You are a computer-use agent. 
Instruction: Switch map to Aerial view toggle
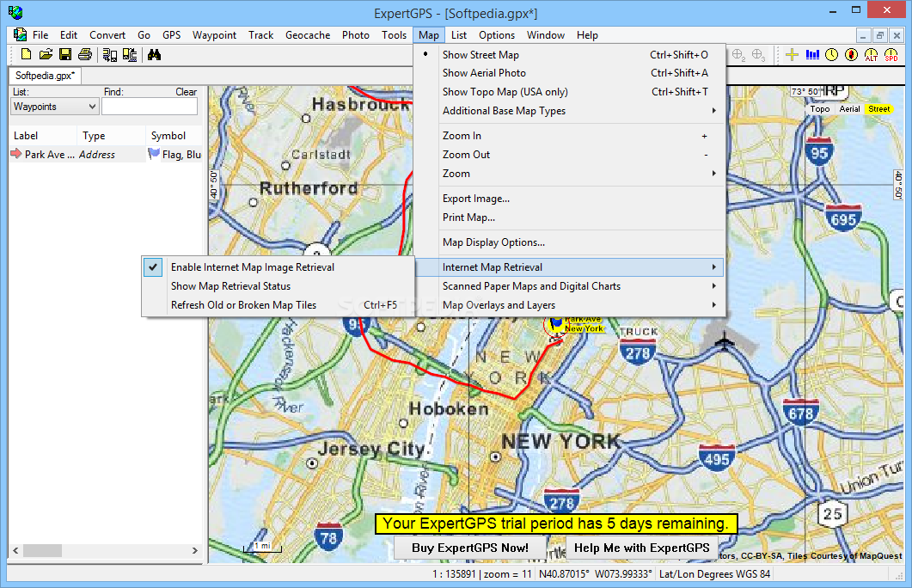tap(849, 109)
